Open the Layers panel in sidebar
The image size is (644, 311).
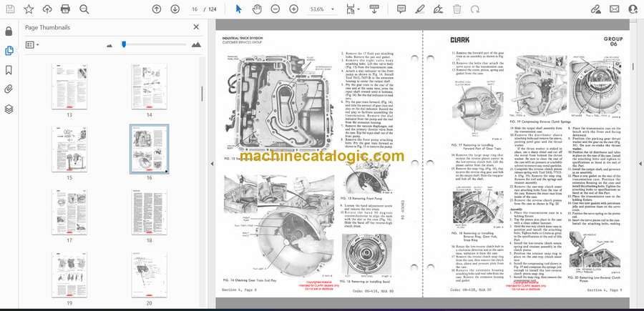(9, 109)
